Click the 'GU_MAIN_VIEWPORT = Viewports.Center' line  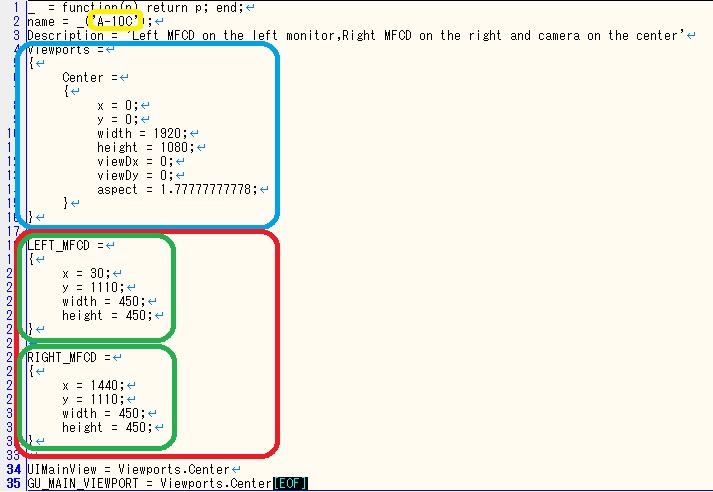point(150,483)
